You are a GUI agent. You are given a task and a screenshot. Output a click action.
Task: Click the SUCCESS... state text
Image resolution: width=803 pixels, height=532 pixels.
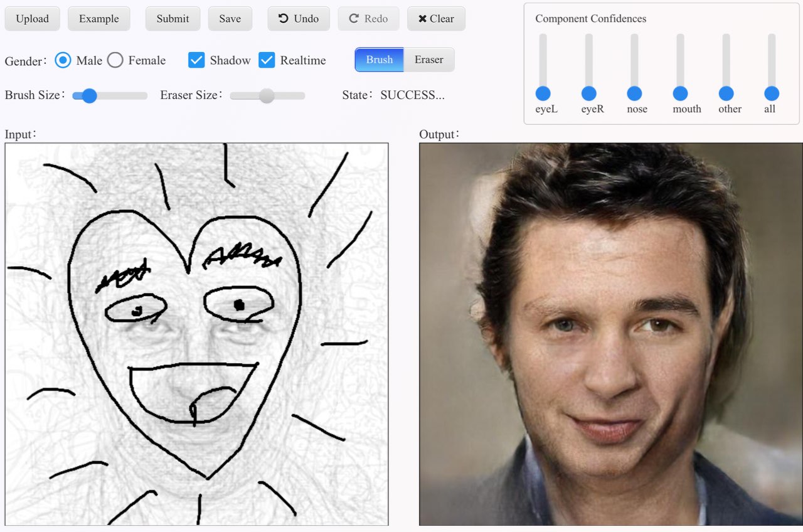coord(412,95)
